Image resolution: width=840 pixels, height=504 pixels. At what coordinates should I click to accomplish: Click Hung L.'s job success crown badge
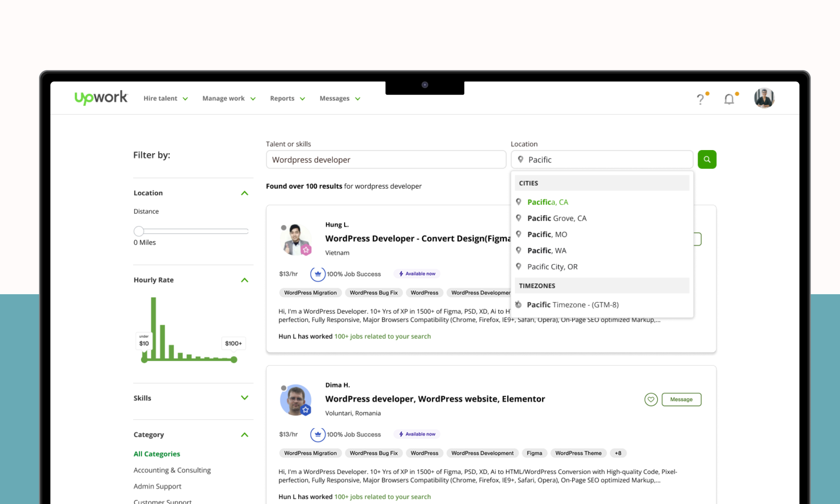(x=318, y=274)
